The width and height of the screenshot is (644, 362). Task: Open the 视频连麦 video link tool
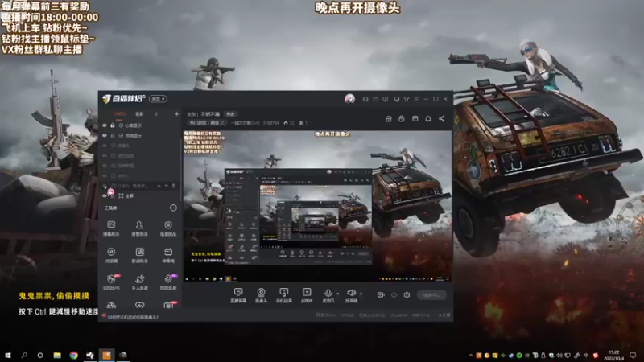(x=168, y=282)
